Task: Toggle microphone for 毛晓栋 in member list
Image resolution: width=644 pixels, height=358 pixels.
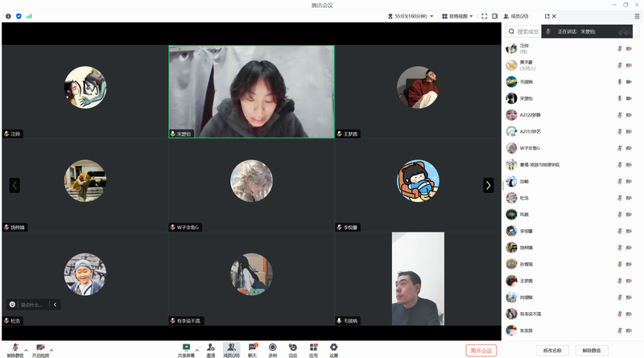Action: 619,81
